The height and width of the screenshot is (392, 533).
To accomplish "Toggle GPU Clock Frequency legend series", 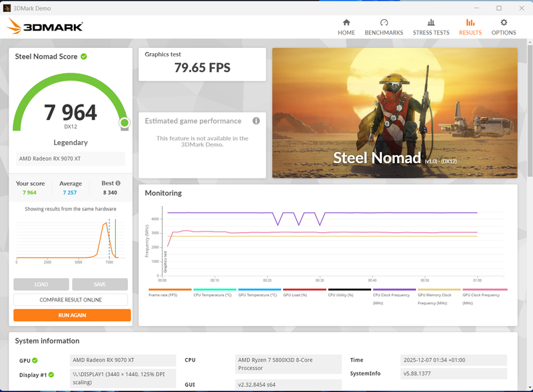I will [484, 297].
